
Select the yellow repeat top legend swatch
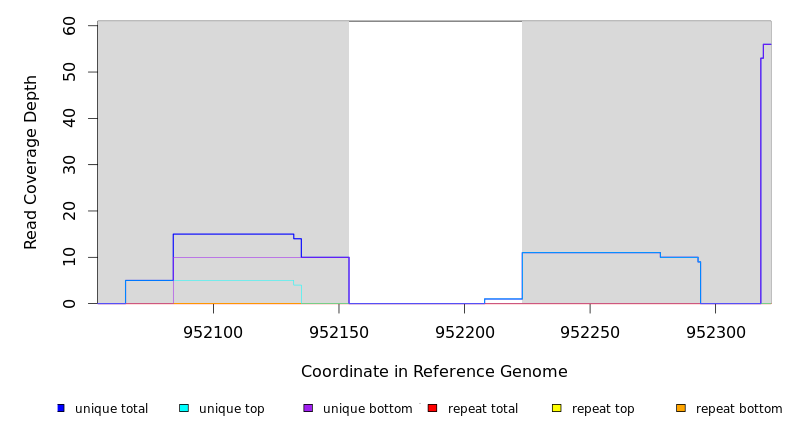tap(556, 408)
